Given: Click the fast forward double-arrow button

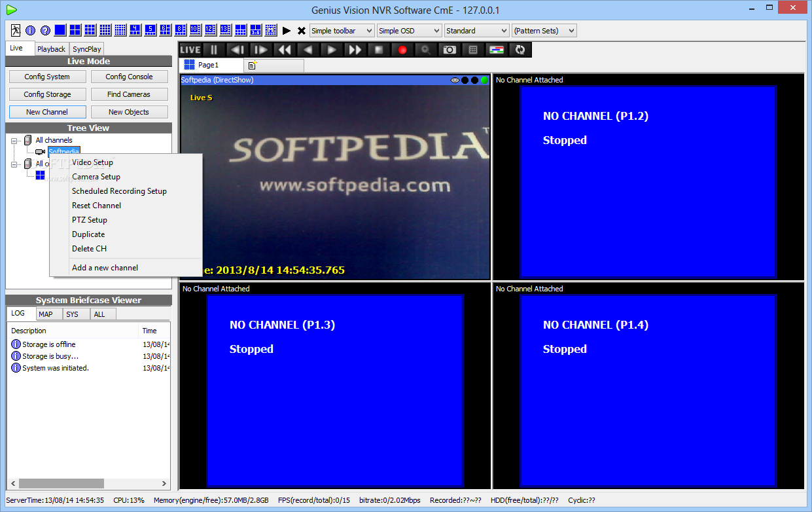Looking at the screenshot, I should [x=355, y=49].
